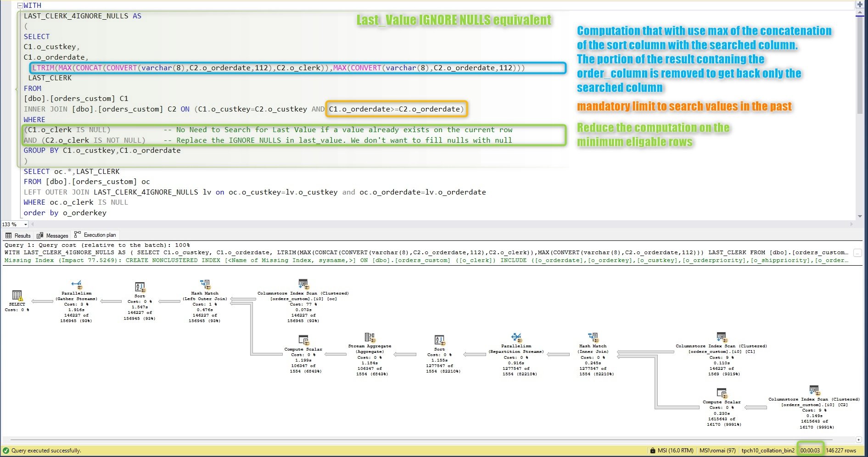Image resolution: width=868 pixels, height=457 pixels.
Task: Click the 'order by o_orderkey' line
Action: pos(65,213)
